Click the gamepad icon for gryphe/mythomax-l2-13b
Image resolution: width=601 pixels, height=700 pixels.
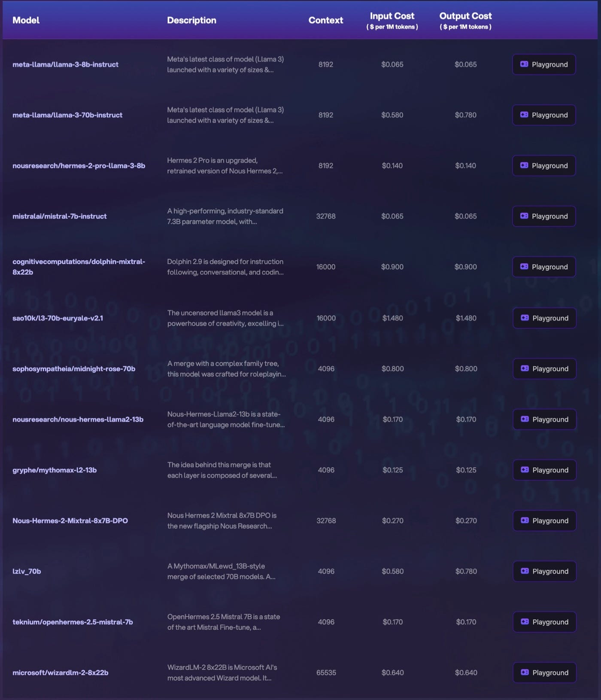[x=525, y=470]
